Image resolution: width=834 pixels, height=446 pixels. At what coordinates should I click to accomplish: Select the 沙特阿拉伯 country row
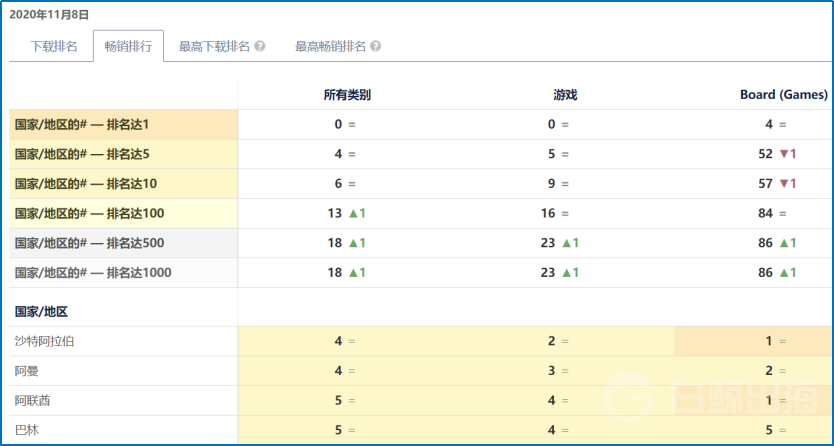45,341
